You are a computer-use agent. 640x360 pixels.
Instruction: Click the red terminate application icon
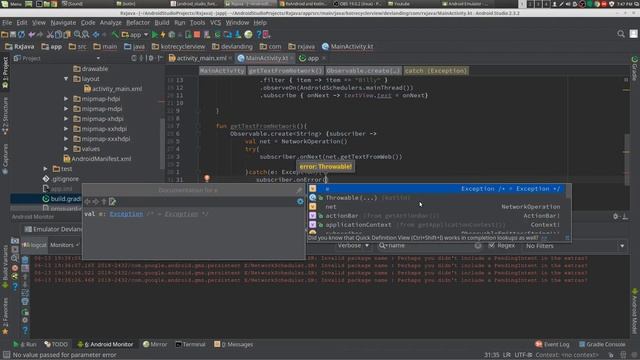pos(15,268)
